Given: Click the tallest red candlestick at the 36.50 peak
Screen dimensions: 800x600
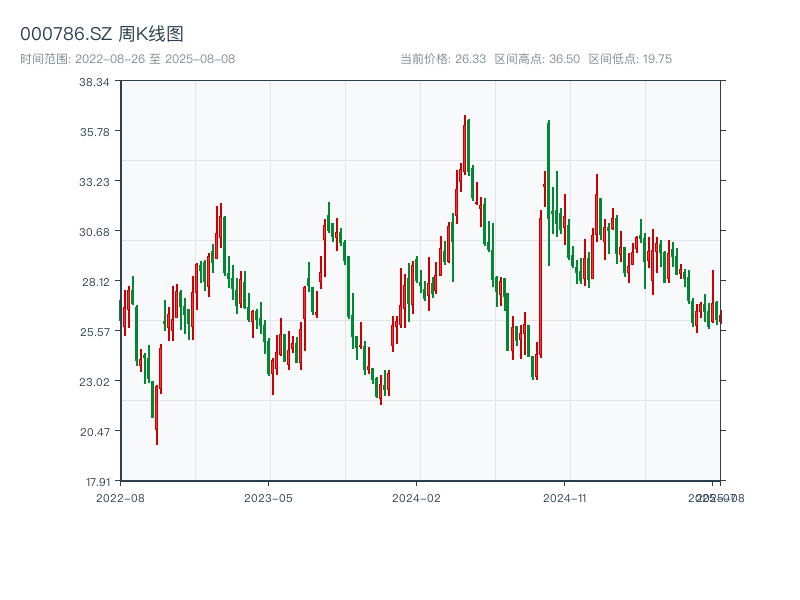Looking at the screenshot, I should point(465,145).
